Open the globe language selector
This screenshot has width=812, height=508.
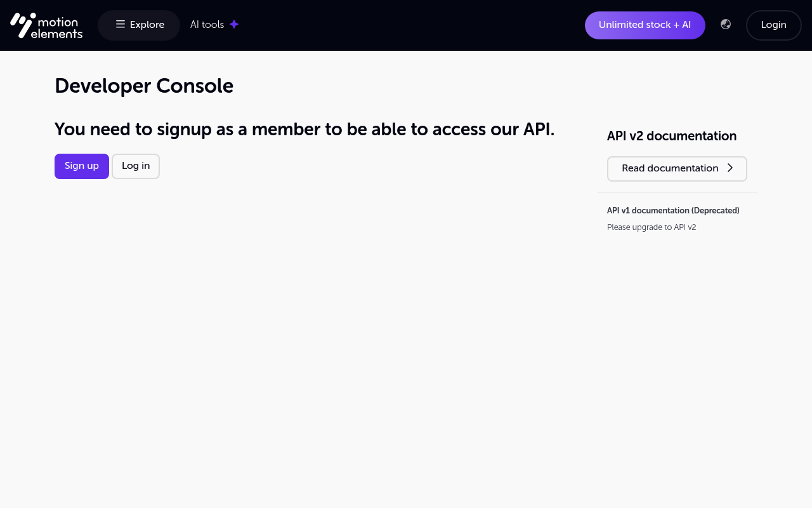pos(726,25)
